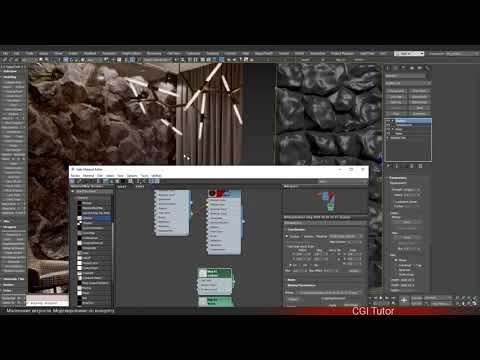Image resolution: width=480 pixels, height=360 pixels.
Task: Open the Utilities wrench tab icon
Action: coord(427,68)
